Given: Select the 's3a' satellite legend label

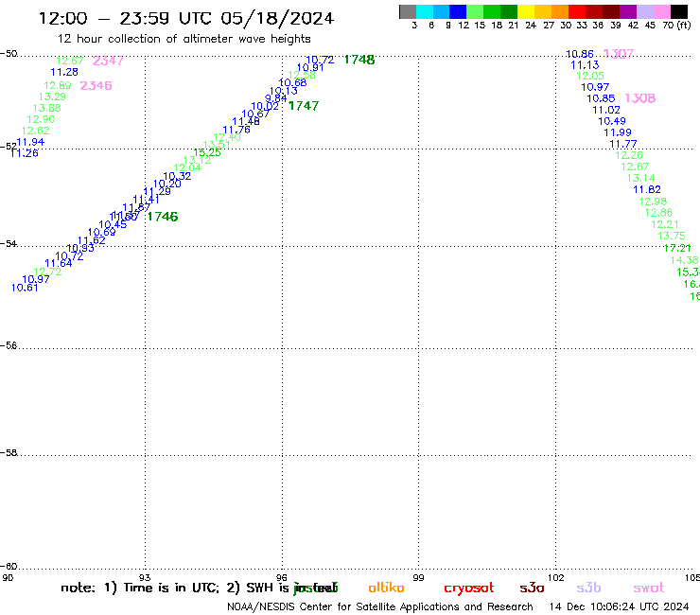Looking at the screenshot, I should coord(532,588).
